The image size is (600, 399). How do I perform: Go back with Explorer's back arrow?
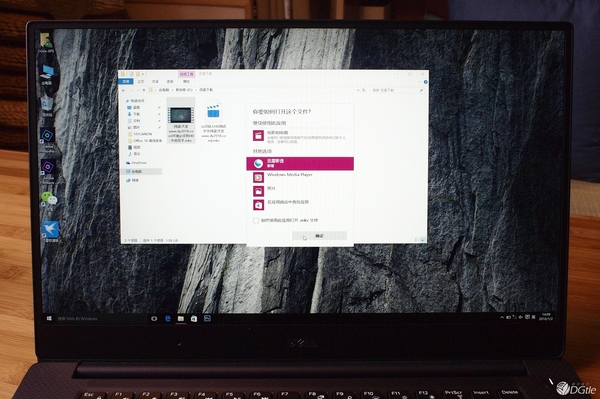pyautogui.click(x=124, y=90)
